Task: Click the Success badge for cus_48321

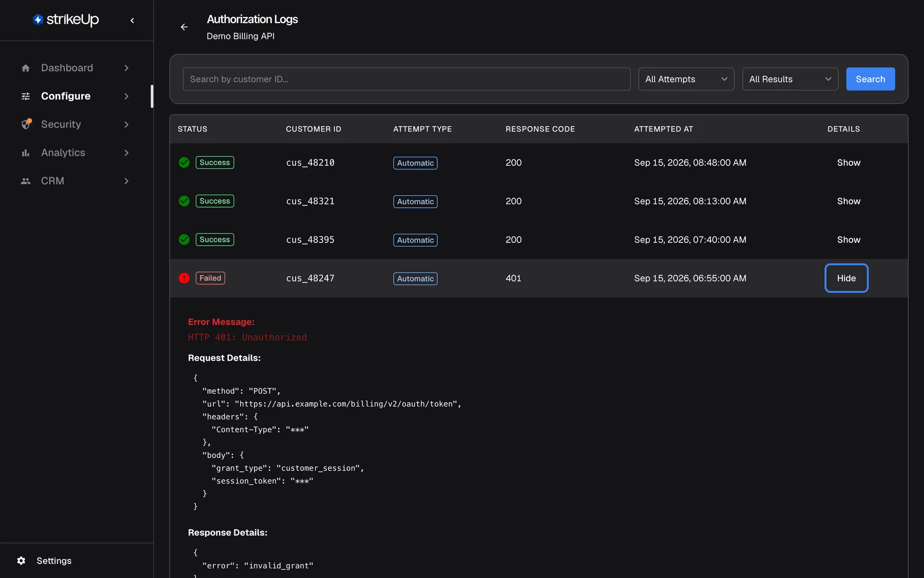Action: tap(215, 201)
